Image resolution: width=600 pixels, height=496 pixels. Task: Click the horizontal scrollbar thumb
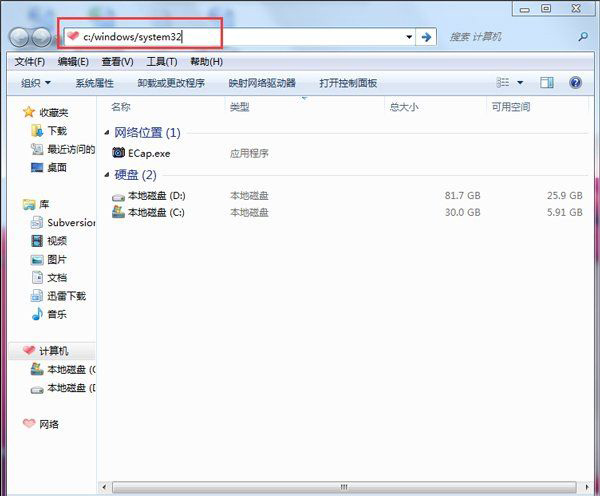[344, 487]
